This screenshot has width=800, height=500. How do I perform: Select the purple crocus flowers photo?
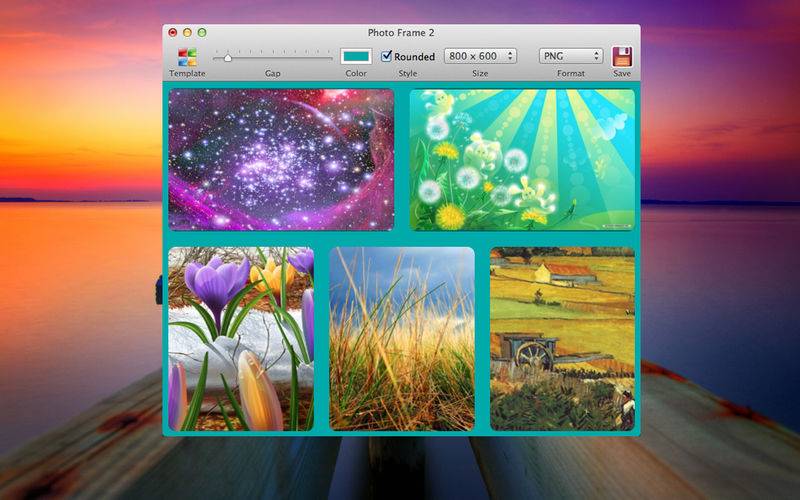pyautogui.click(x=241, y=339)
